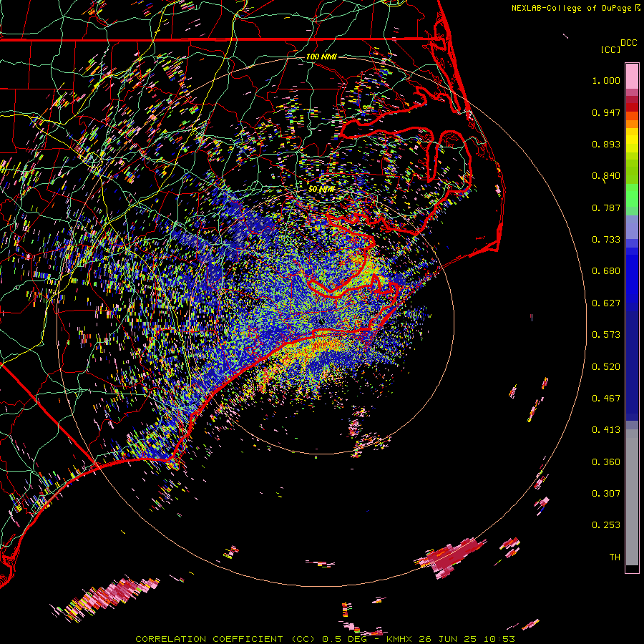This screenshot has width=644, height=644.
Task: Click the [CC] units label
Action: tap(610, 49)
